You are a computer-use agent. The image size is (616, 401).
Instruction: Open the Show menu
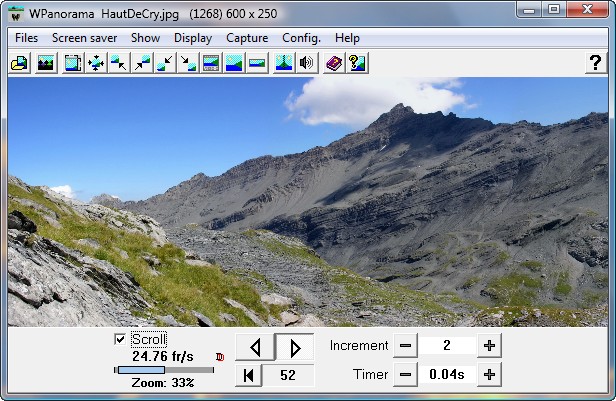pos(145,38)
